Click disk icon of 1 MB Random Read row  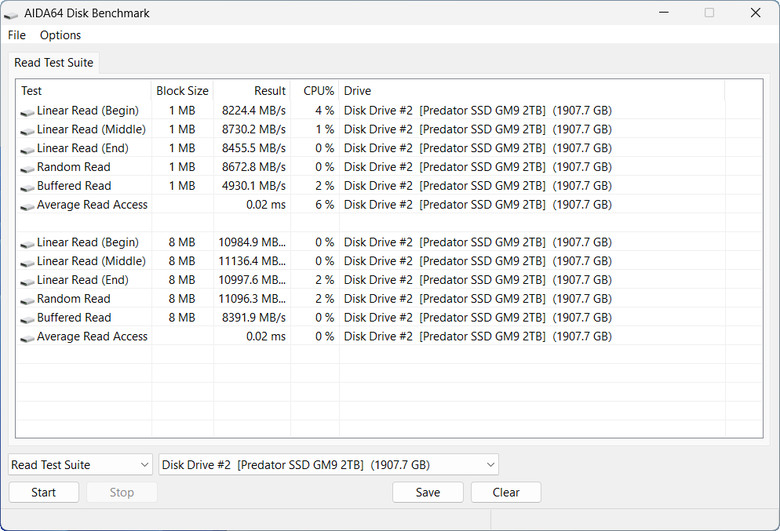coord(27,169)
